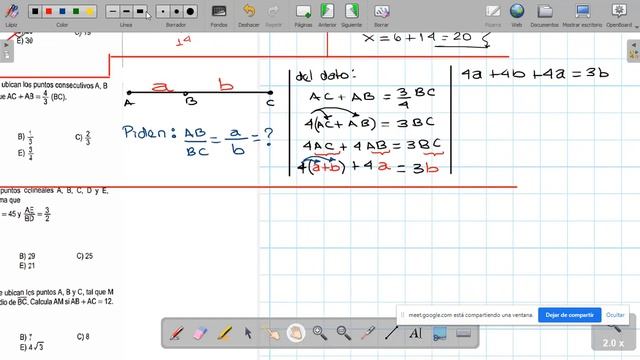Go to next page with Siguiente
This screenshot has width=640, height=360.
pos(351,15)
